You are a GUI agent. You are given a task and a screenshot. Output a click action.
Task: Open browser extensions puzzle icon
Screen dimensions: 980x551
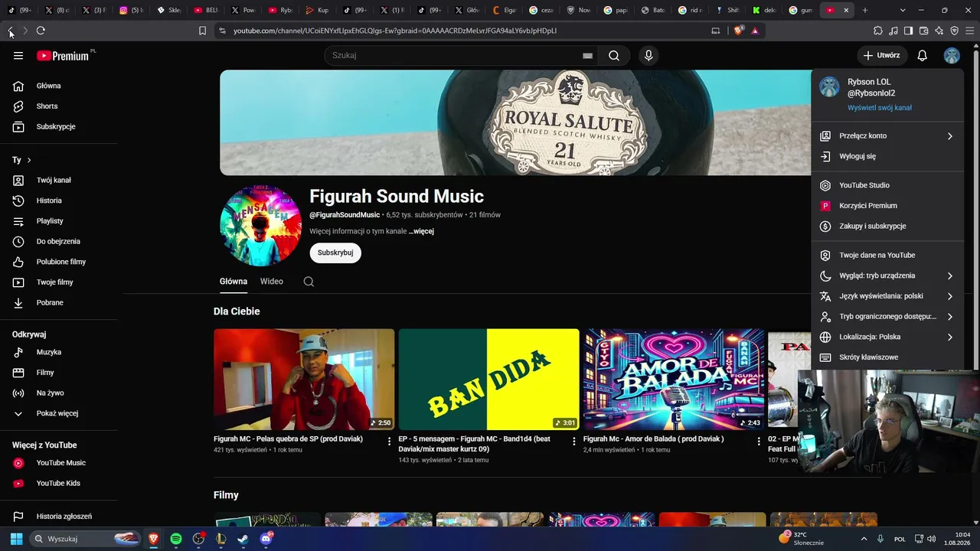(878, 31)
